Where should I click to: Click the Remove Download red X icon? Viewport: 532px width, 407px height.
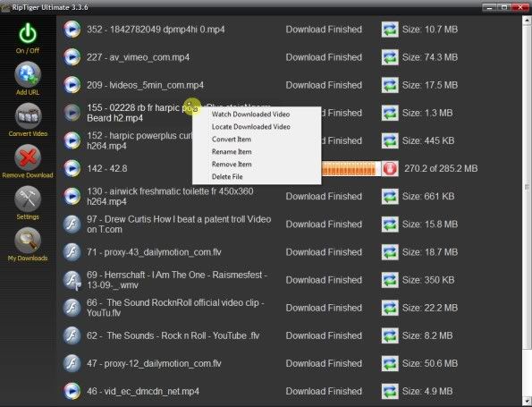point(28,157)
